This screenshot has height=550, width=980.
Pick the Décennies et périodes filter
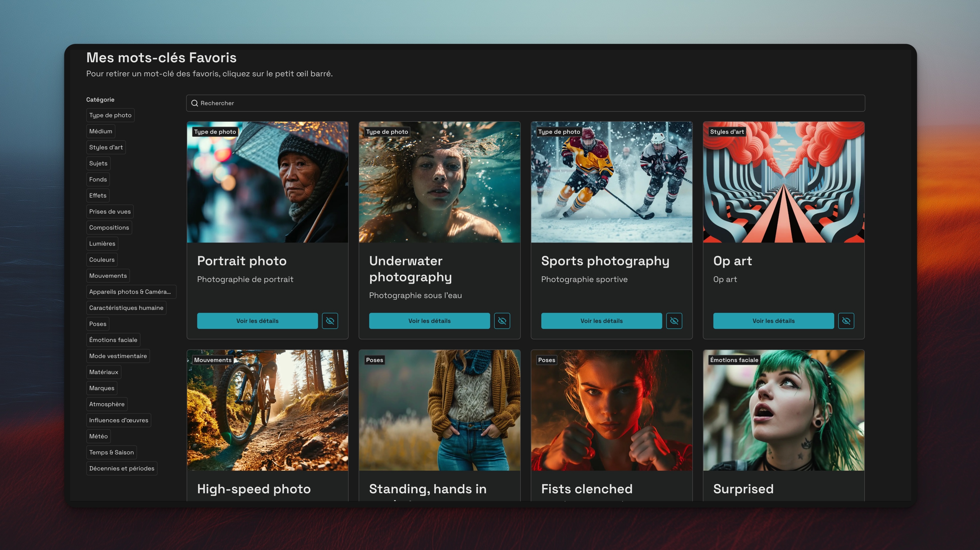pos(121,469)
